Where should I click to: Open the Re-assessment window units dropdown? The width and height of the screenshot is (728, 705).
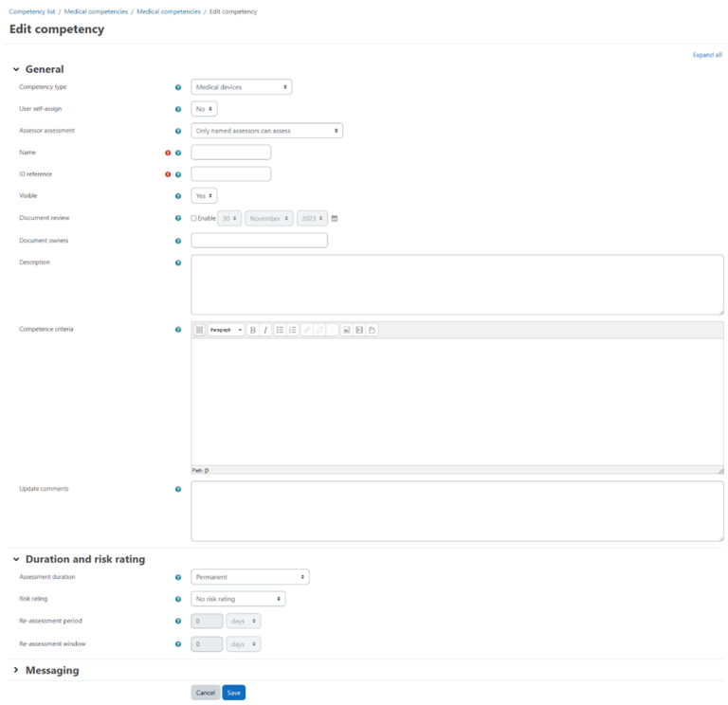click(244, 644)
